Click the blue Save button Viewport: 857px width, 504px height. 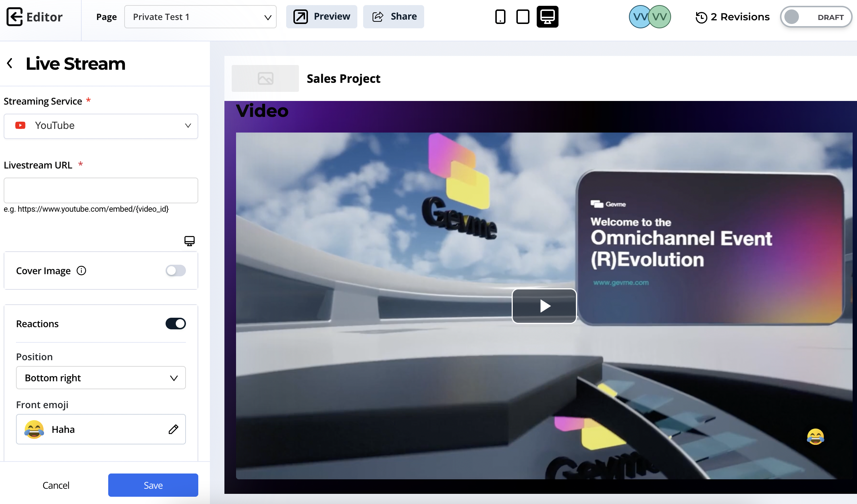(153, 485)
